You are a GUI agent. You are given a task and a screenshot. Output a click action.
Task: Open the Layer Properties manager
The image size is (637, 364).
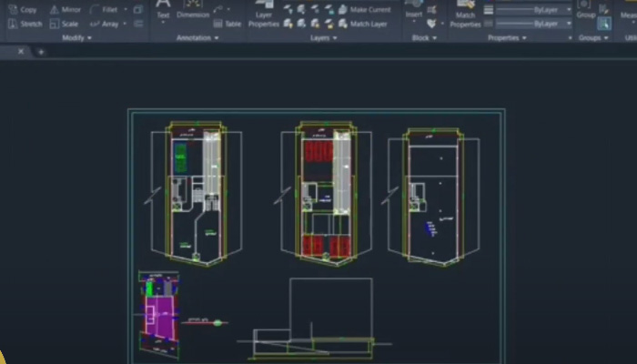coord(264,18)
